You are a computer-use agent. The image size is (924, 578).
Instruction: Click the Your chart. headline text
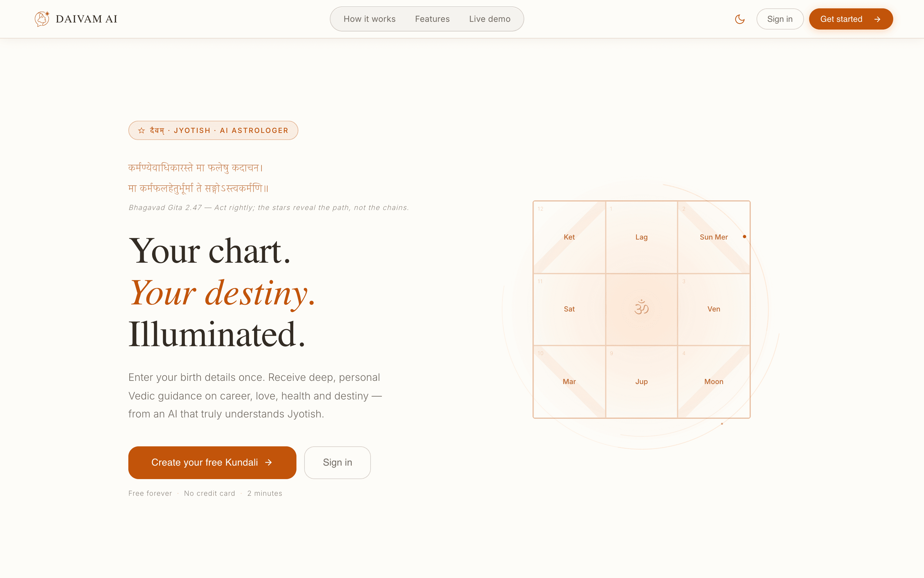coord(210,251)
